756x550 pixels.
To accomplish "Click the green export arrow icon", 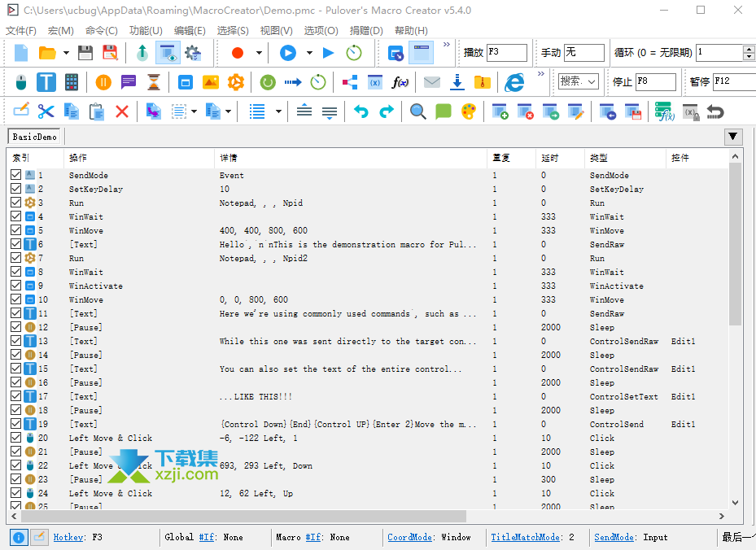I will click(x=142, y=53).
